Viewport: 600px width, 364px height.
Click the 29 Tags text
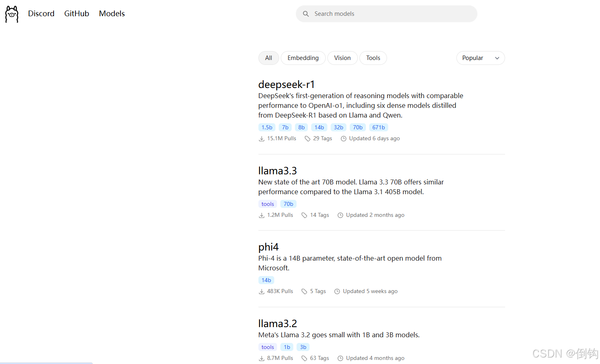tap(323, 139)
